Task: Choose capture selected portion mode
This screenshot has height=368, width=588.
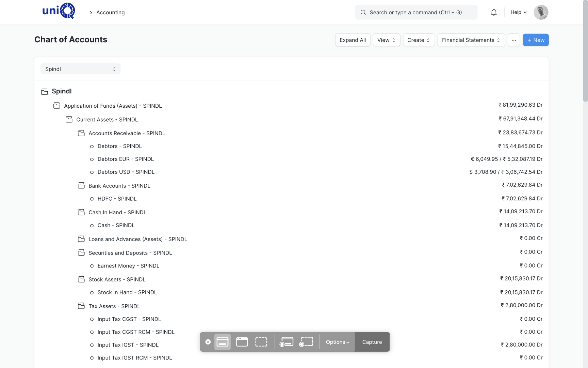Action: (261, 342)
